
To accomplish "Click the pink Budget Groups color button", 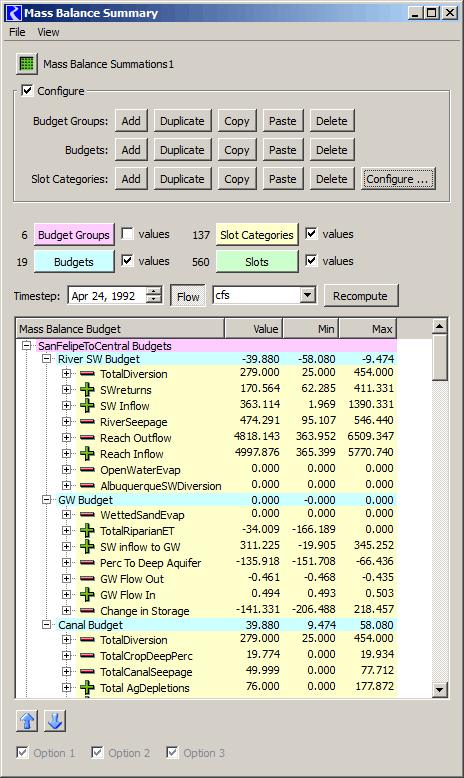I will pos(74,235).
